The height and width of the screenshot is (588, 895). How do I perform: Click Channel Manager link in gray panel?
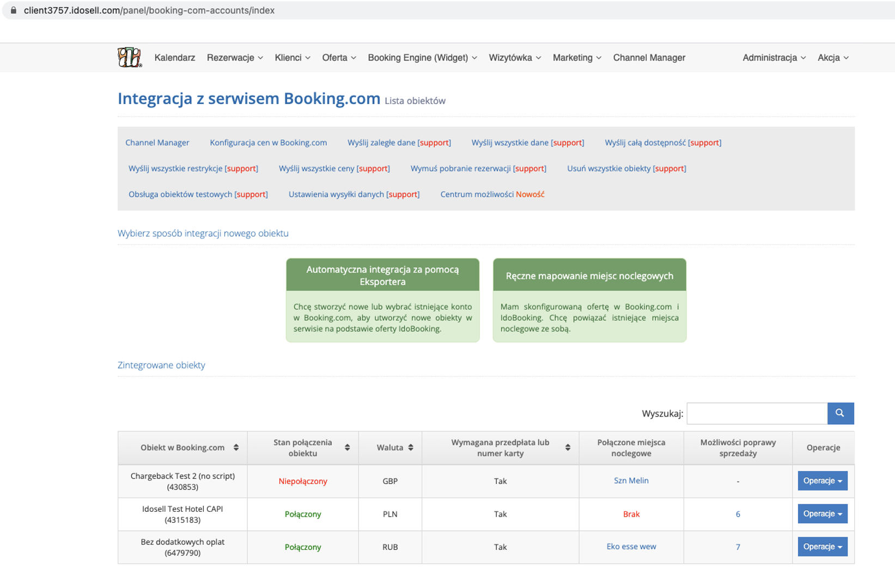157,143
